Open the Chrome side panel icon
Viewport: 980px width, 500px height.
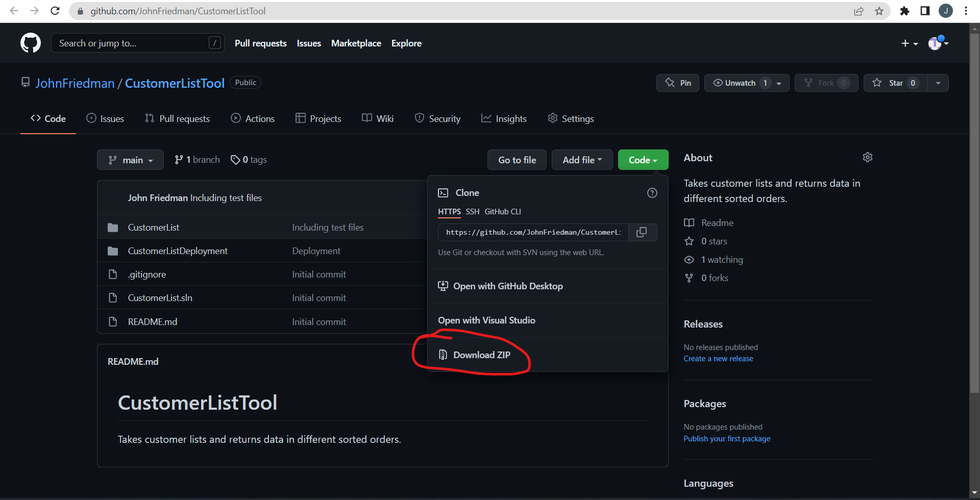click(x=925, y=11)
